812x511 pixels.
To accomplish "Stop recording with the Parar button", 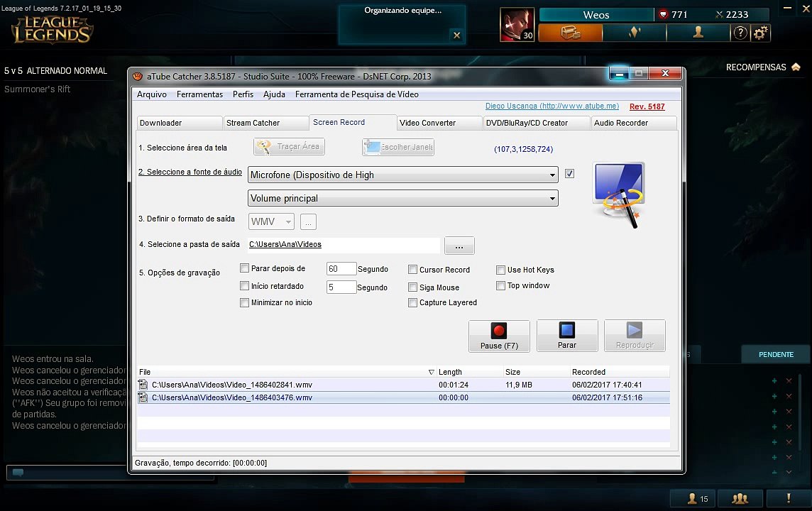I will (x=567, y=336).
